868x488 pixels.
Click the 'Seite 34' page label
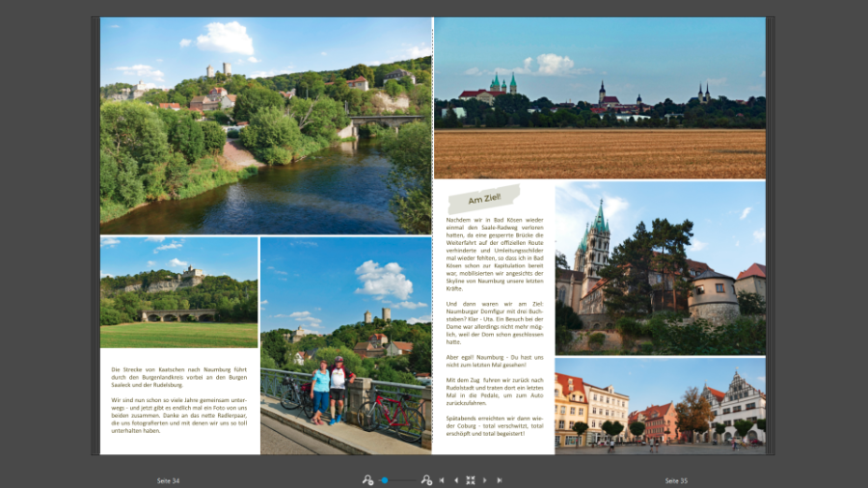point(169,479)
